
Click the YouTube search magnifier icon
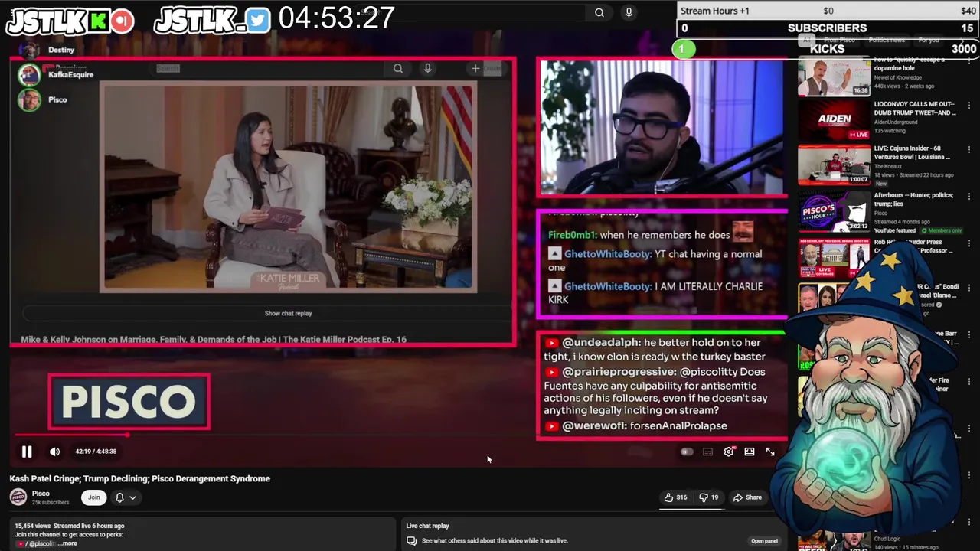pos(599,12)
